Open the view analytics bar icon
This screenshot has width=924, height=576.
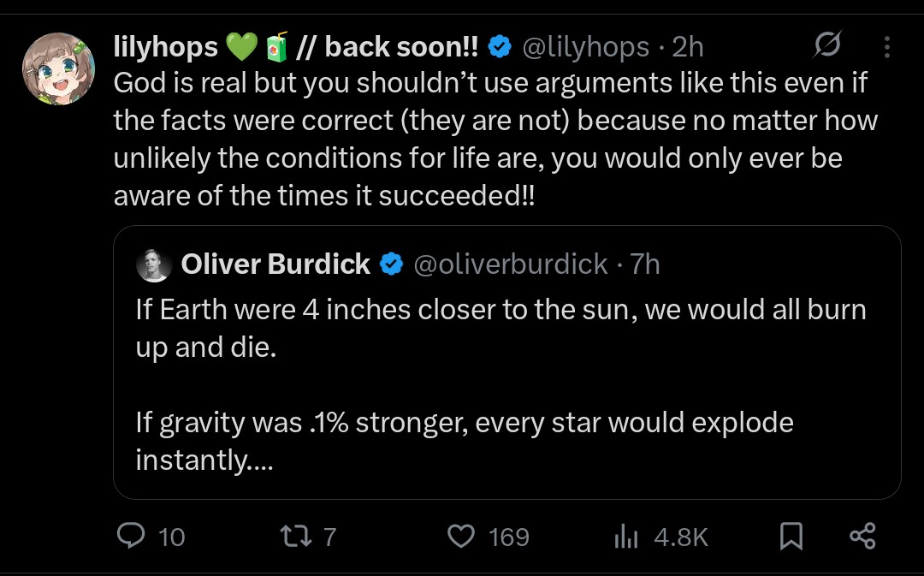tap(625, 536)
